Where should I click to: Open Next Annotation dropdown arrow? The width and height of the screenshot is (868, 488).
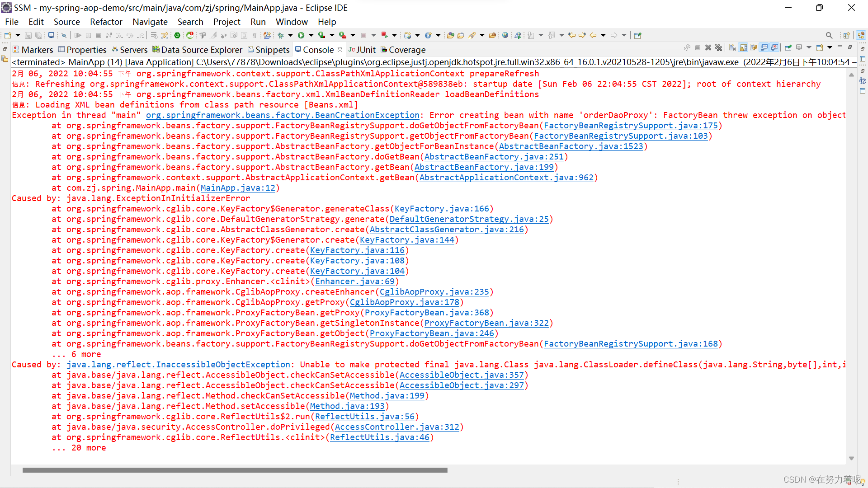click(x=541, y=35)
